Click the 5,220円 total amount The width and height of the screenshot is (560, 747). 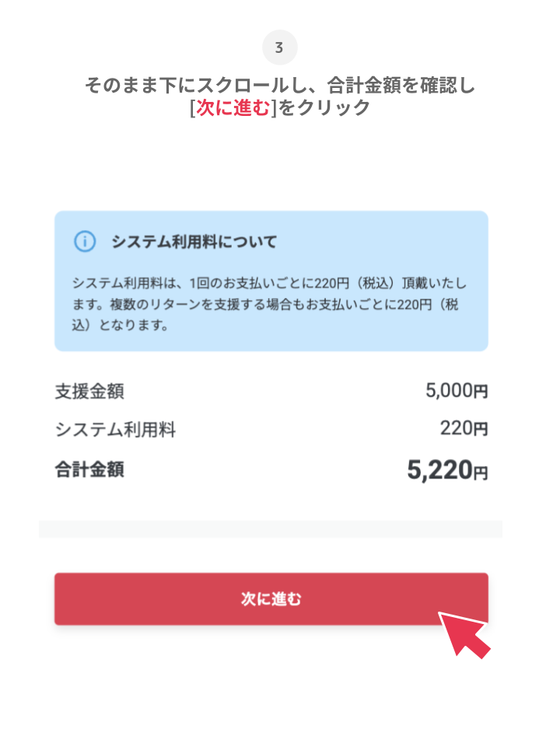(x=447, y=470)
